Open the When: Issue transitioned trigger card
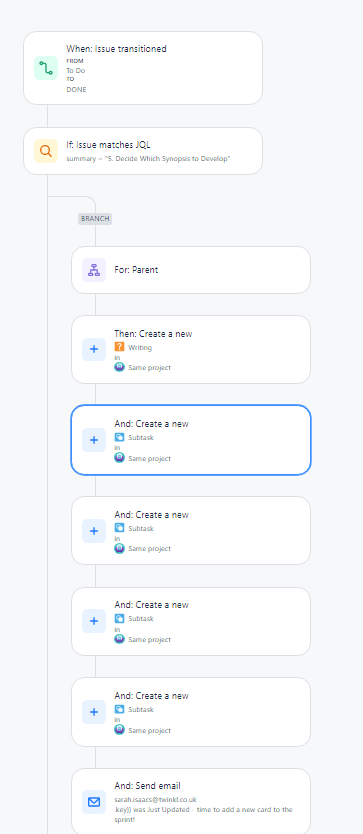The image size is (363, 834). coord(143,68)
